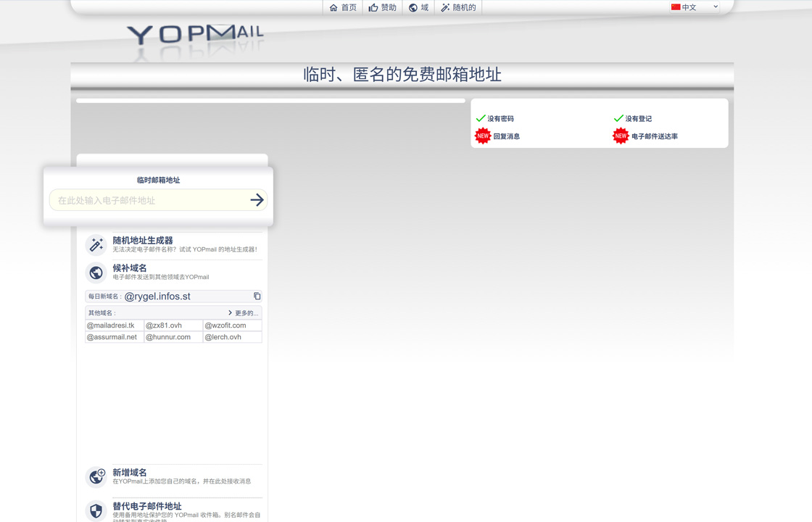Screen dimensions: 812x522
Task: Open the 赞助 sponsor menu item
Action: pyautogui.click(x=382, y=7)
